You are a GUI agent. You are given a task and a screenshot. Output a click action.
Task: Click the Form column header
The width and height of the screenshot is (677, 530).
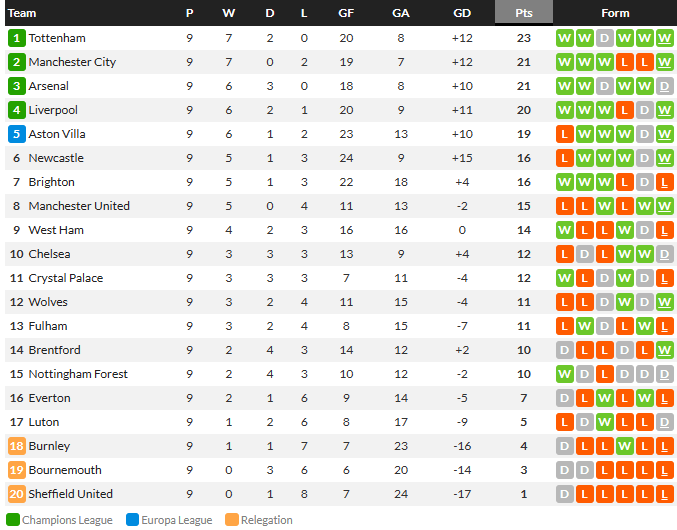615,13
